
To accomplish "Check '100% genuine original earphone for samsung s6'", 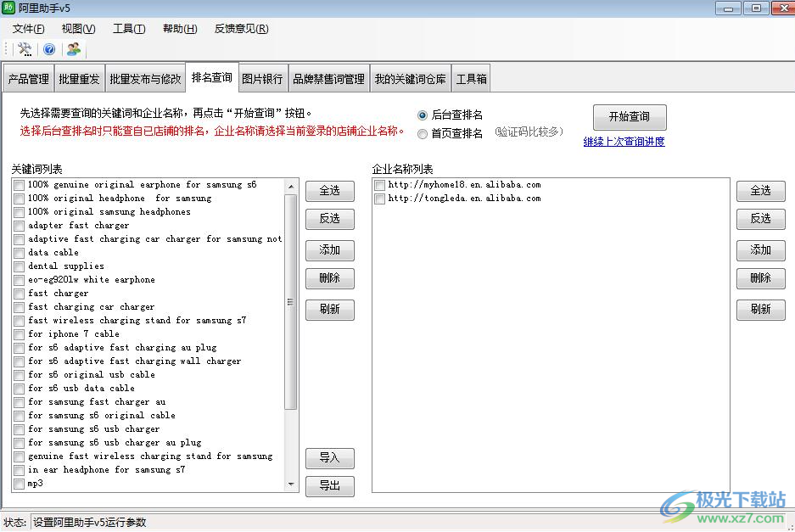I will tap(20, 185).
